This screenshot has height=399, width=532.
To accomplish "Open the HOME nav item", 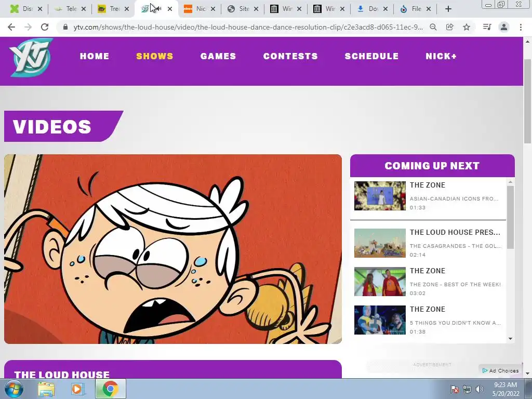I will 95,56.
